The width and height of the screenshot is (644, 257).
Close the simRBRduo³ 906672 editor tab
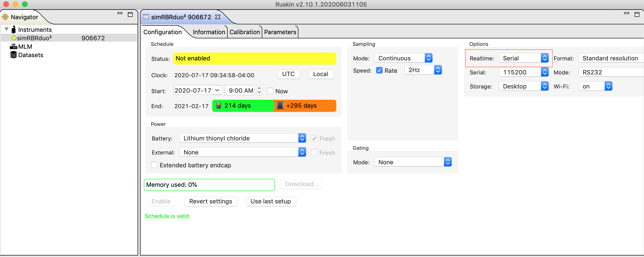tap(218, 17)
